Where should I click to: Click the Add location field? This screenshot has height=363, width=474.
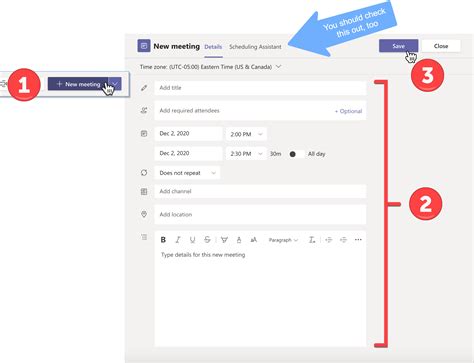coord(260,214)
